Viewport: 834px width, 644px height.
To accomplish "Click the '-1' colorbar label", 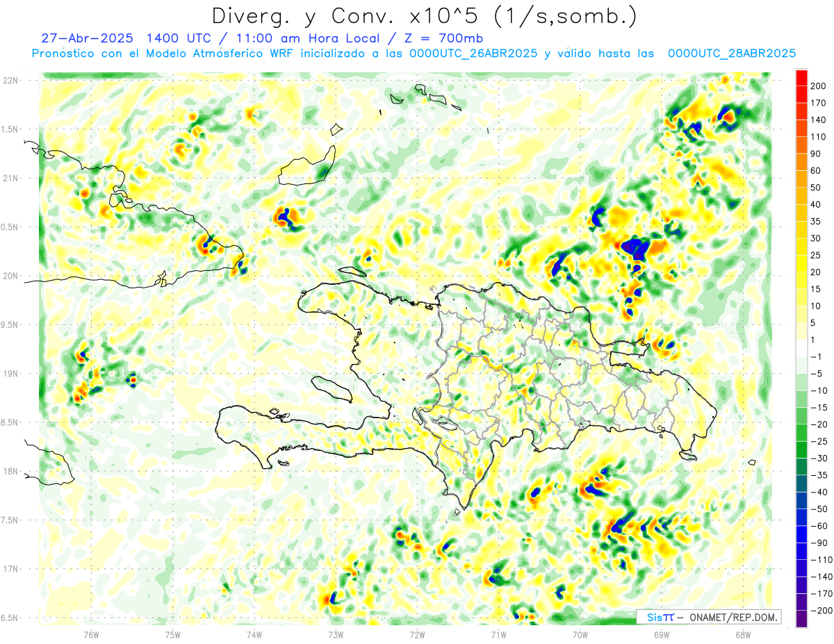I will [816, 357].
